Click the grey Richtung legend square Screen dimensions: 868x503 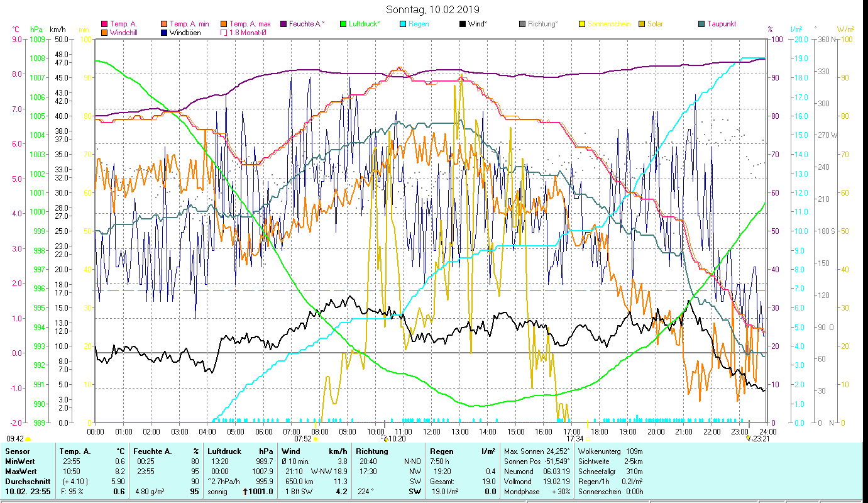(x=522, y=24)
